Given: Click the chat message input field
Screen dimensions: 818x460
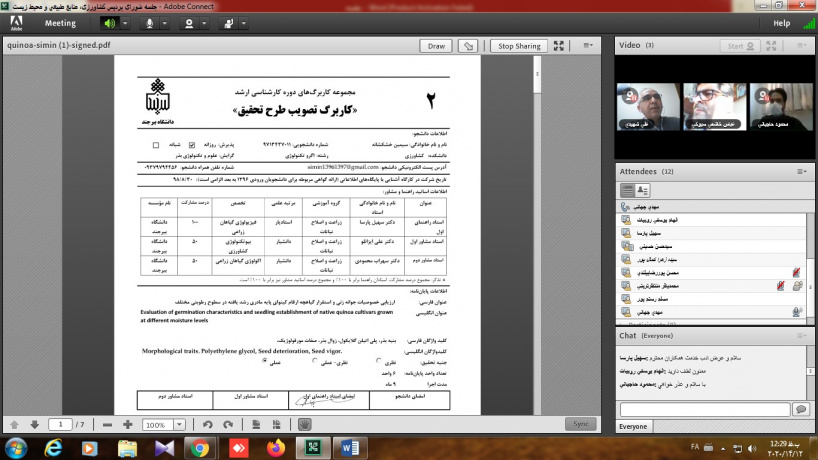Looking at the screenshot, I should tap(703, 410).
